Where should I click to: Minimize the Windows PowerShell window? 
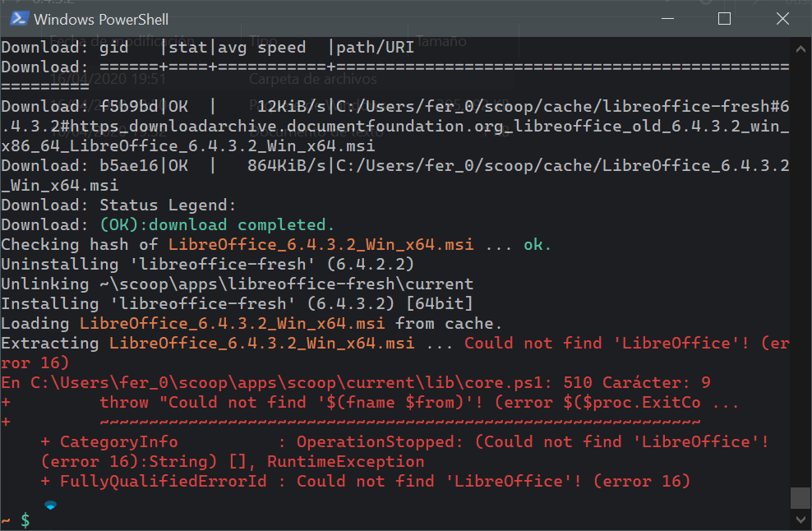click(x=668, y=19)
